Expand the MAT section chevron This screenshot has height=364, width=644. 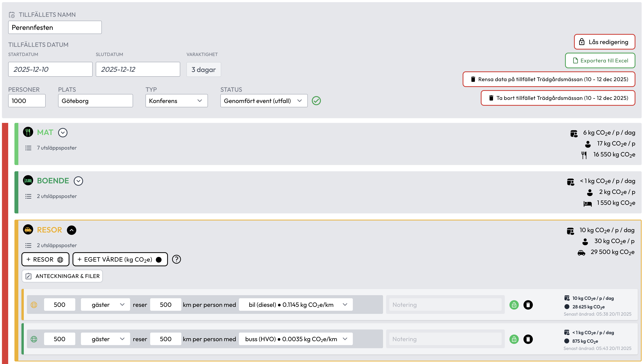[x=63, y=132]
